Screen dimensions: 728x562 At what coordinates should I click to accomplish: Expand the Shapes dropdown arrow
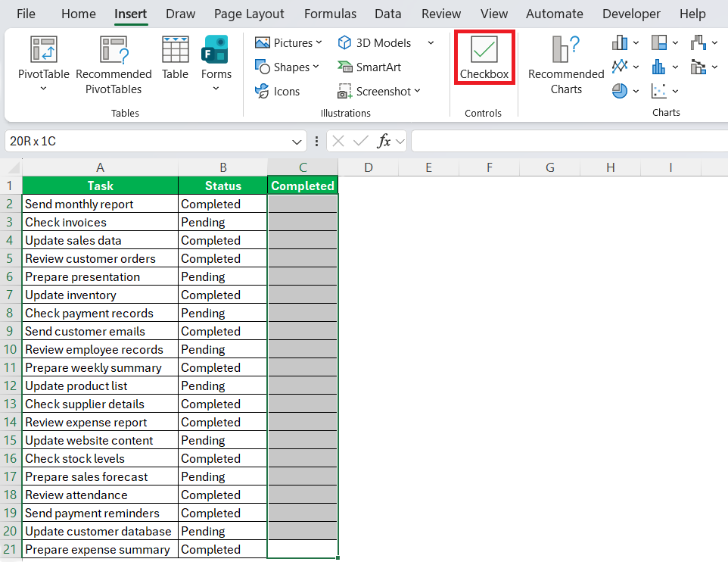(316, 67)
